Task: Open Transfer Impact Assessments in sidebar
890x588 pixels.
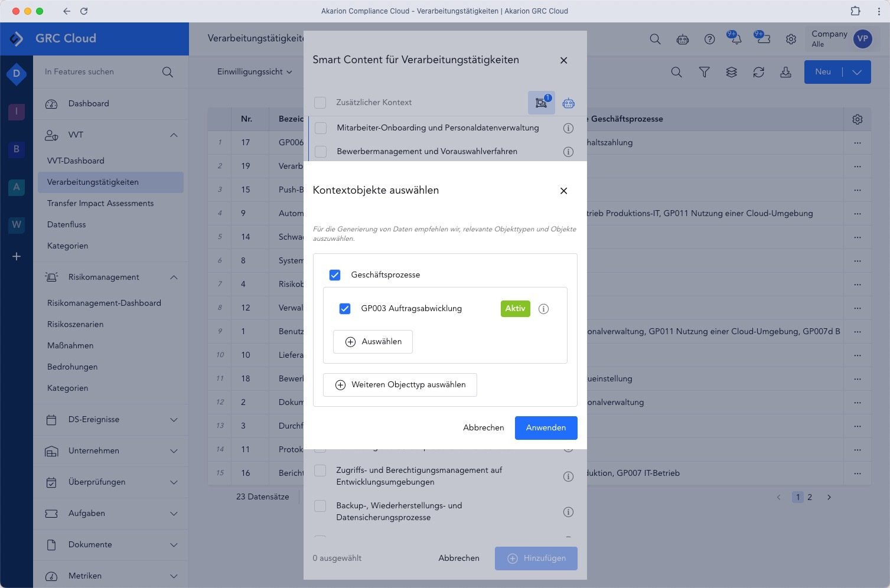Action: [100, 203]
